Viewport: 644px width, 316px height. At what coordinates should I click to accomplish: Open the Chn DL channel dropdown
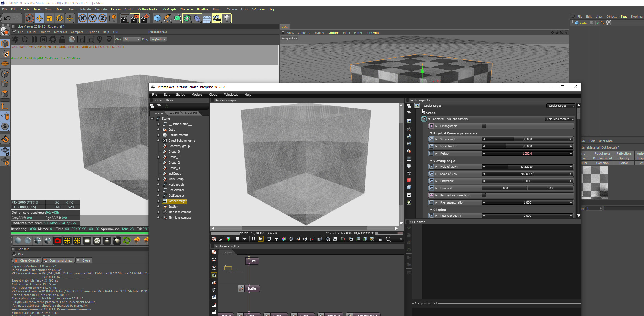(x=132, y=39)
